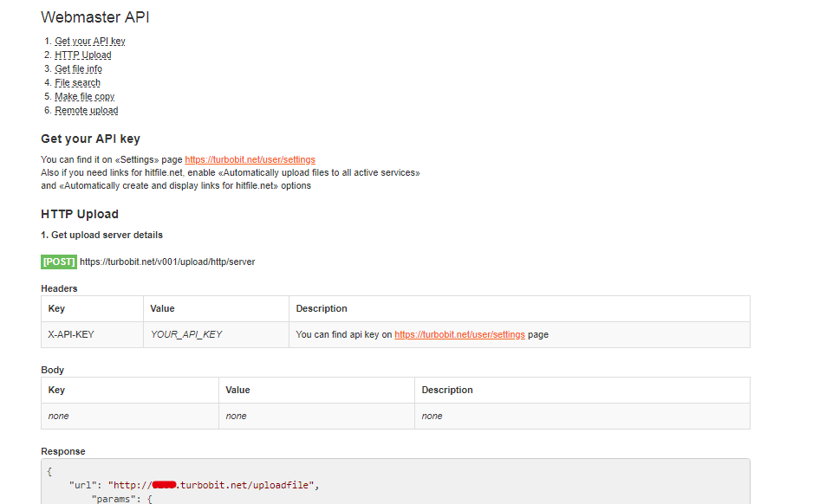Viewport: 826px width, 504px height.
Task: Click 'none' in Body table Key column
Action: click(58, 417)
